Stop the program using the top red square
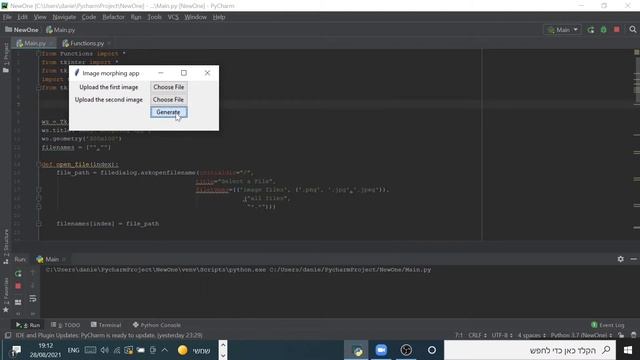 point(617,30)
